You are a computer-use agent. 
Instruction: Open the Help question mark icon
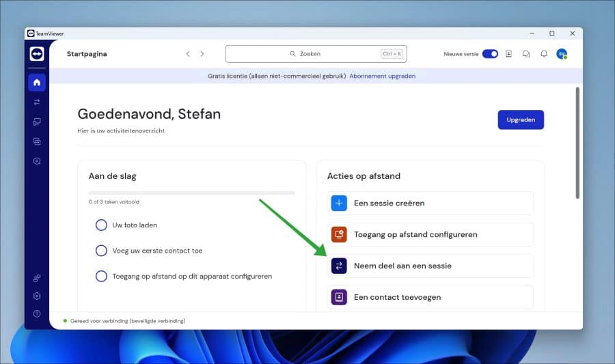pos(37,313)
